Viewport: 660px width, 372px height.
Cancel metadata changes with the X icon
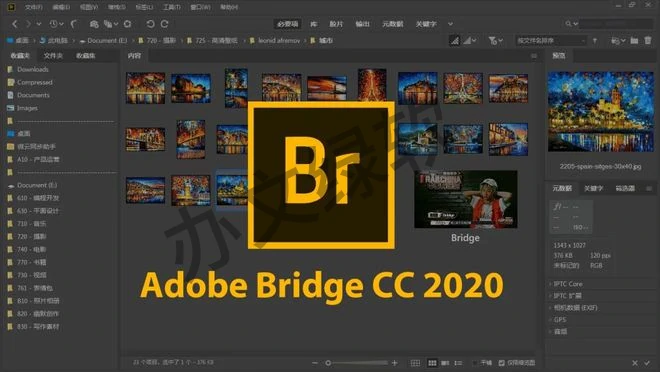click(x=635, y=363)
